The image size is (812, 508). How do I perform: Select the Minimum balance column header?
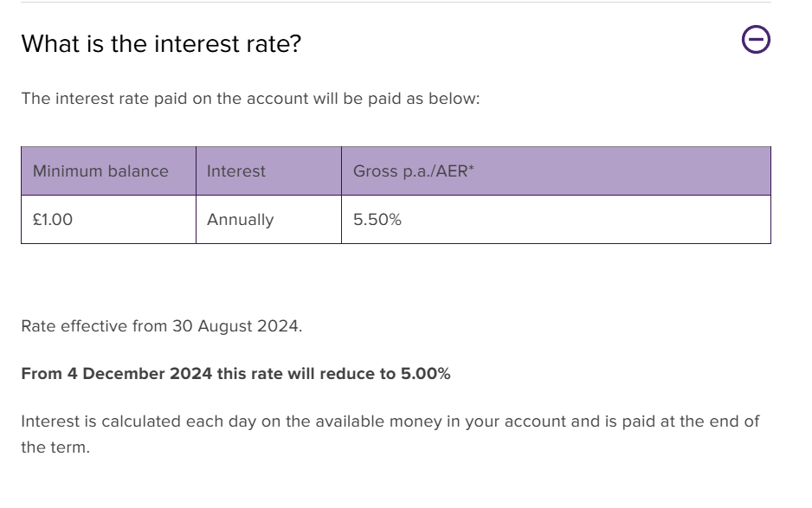point(109,170)
